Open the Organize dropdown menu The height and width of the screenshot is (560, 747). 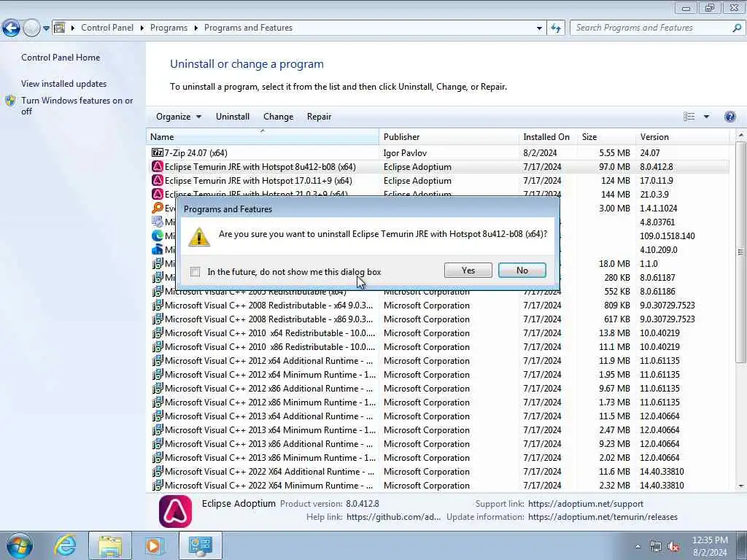[x=179, y=117]
